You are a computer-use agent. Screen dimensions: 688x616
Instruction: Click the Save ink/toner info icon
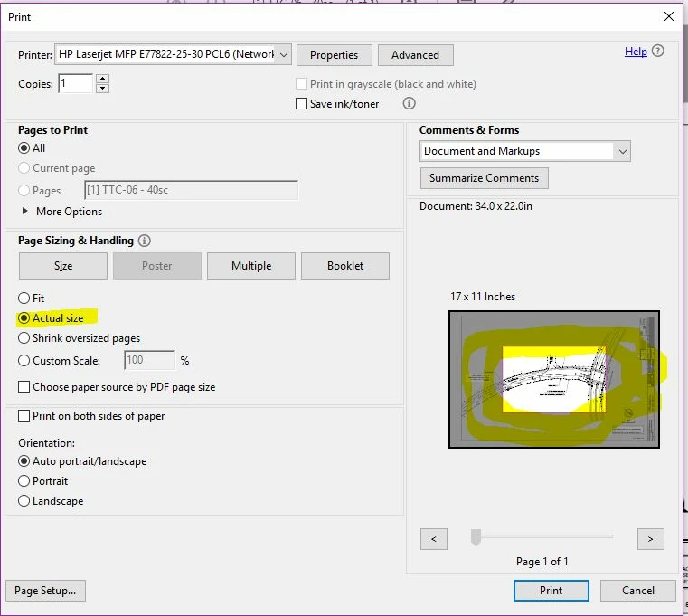pos(409,103)
